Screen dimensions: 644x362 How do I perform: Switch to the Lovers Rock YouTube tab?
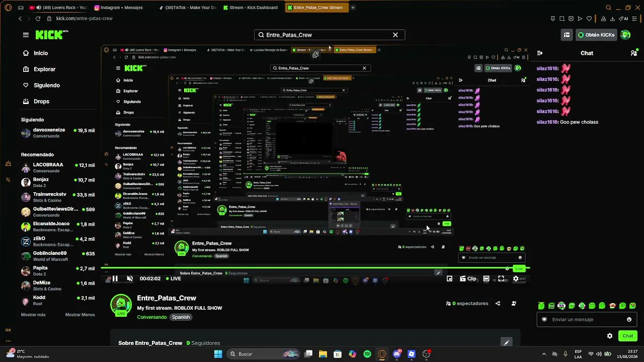58,8
